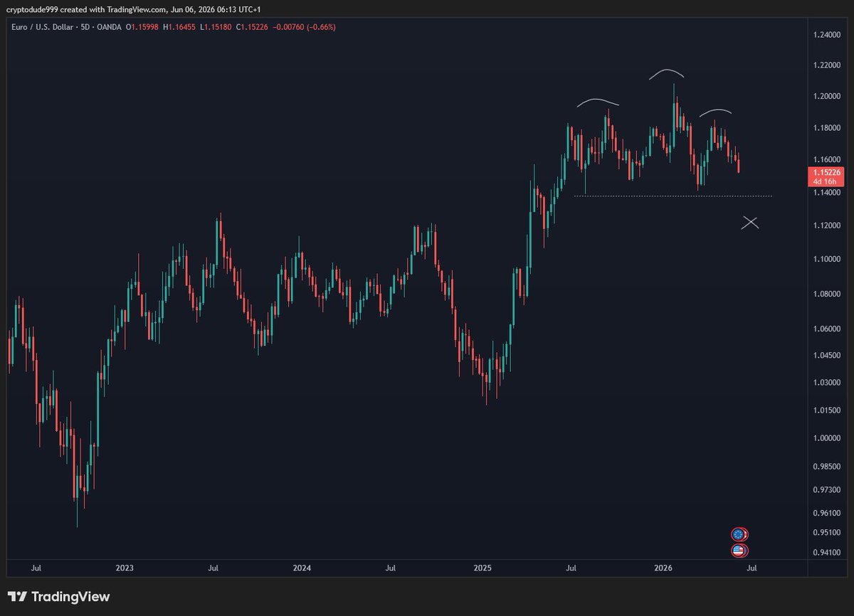Click the 0.95100 price axis label
854x616 pixels.
[x=827, y=533]
